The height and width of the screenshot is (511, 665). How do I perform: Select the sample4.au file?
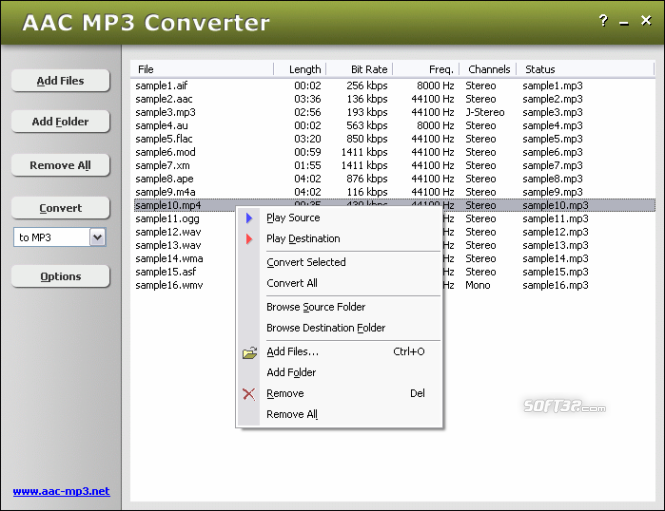(x=162, y=126)
